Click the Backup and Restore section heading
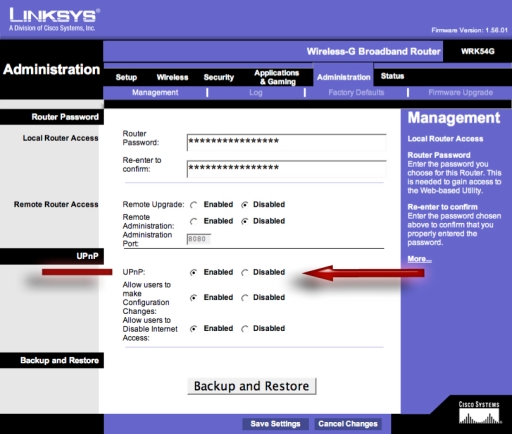 coord(59,360)
